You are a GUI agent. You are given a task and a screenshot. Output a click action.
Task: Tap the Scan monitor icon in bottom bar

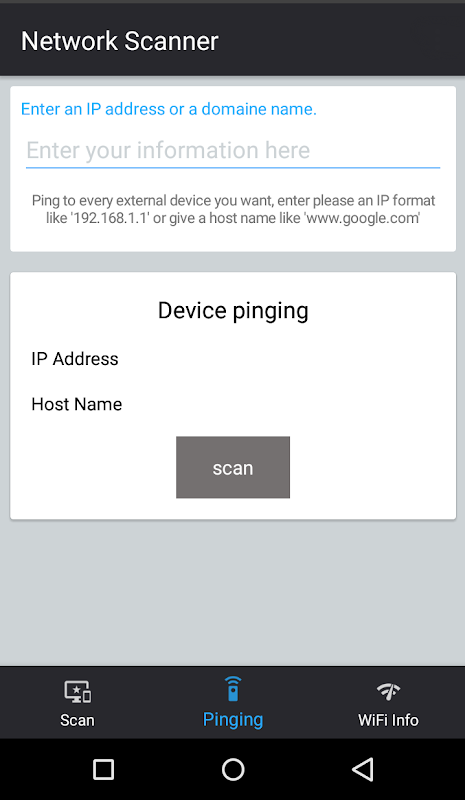click(x=78, y=692)
